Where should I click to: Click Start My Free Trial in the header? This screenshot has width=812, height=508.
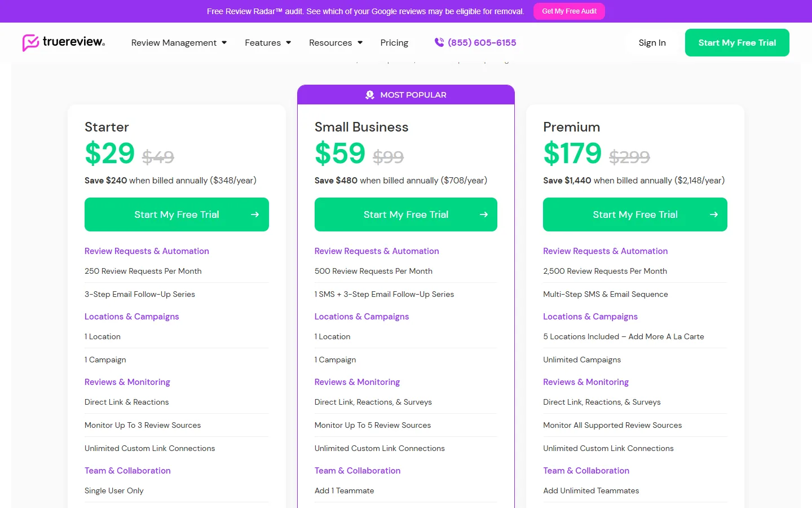click(737, 43)
